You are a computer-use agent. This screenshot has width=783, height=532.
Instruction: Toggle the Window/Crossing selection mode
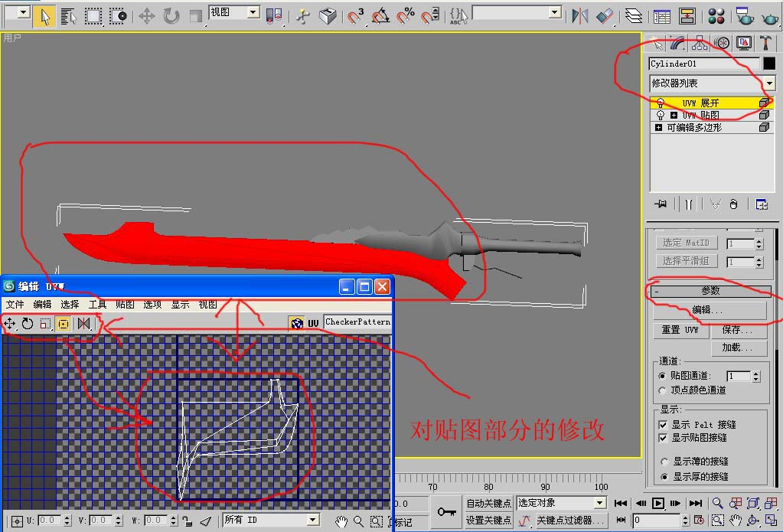coord(118,17)
